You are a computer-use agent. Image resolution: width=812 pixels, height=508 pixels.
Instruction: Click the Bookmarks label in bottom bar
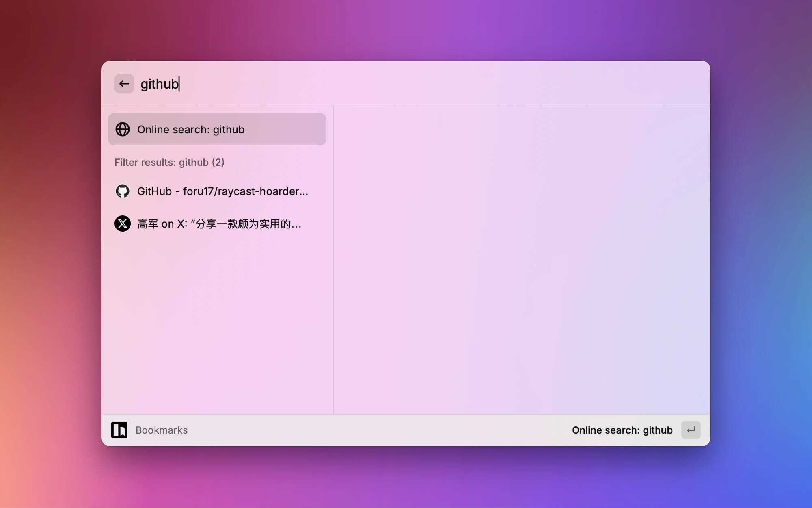coord(161,430)
